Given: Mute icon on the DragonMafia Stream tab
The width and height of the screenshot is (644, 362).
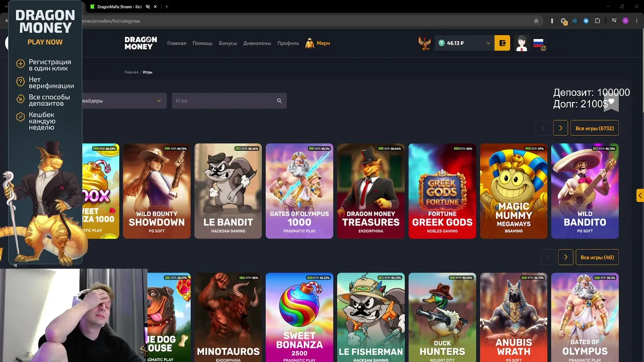Looking at the screenshot, I should click(148, 7).
